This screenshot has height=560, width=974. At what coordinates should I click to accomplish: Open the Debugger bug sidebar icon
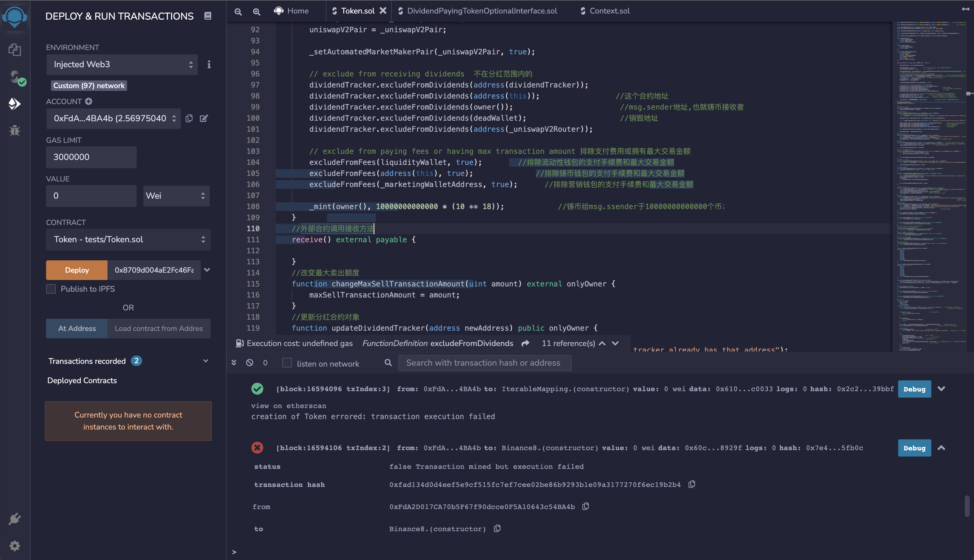pos(15,130)
